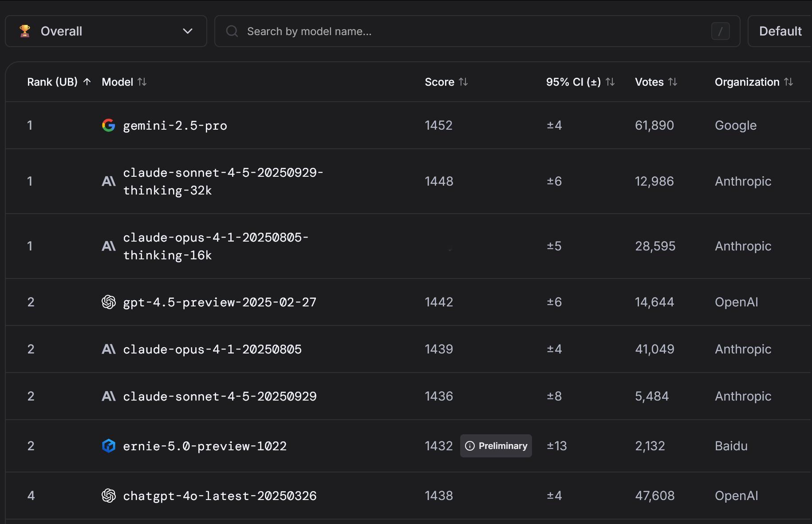Click the OpenAI logo beside chatgpt-4o-latest-20250326
Viewport: 812px width, 524px height.
(x=108, y=496)
